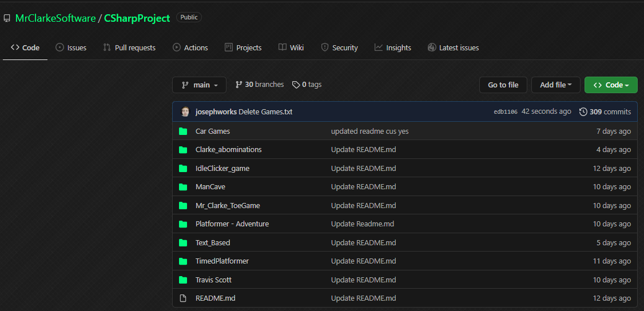Image resolution: width=644 pixels, height=311 pixels.
Task: Open the MrClarkeSoftware owner link
Action: (55, 18)
